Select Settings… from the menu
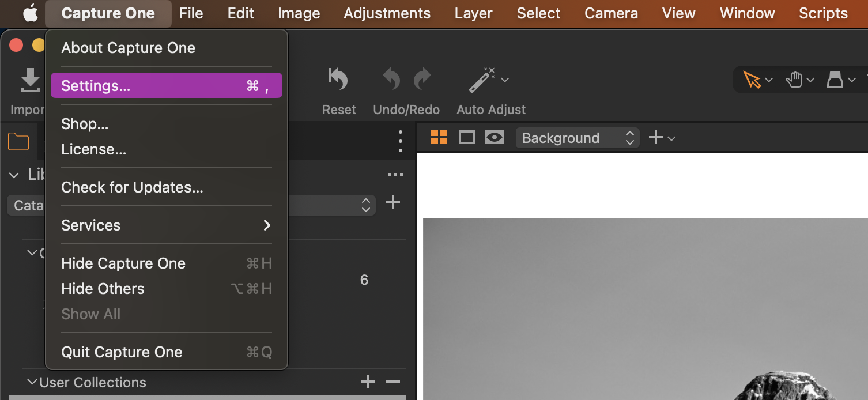Screen dimensions: 868x400 166,86
